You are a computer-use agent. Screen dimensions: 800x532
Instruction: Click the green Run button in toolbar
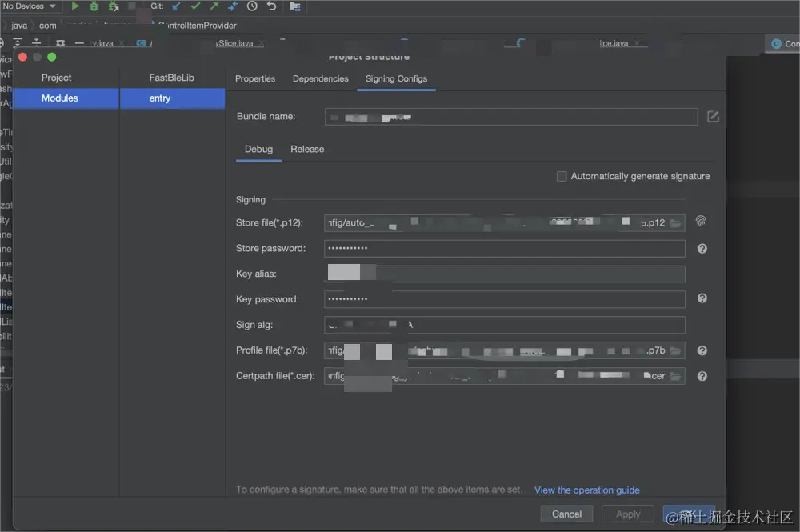[x=75, y=6]
